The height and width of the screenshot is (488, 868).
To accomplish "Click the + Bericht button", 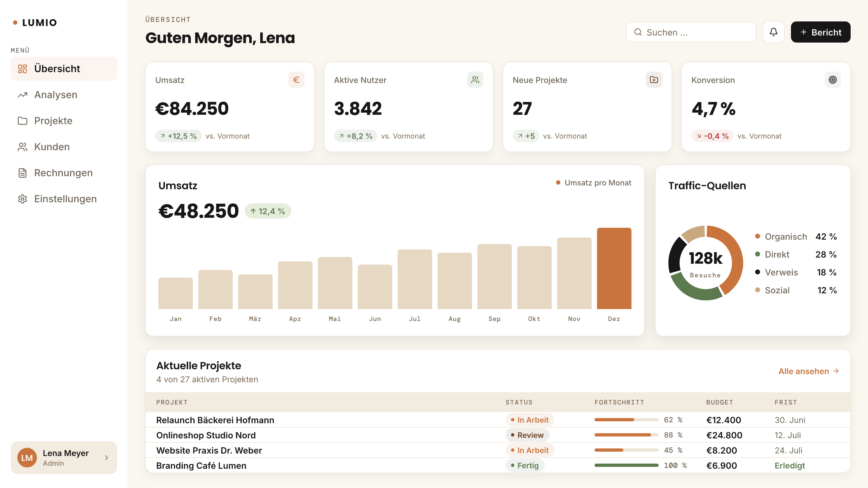I will point(821,32).
